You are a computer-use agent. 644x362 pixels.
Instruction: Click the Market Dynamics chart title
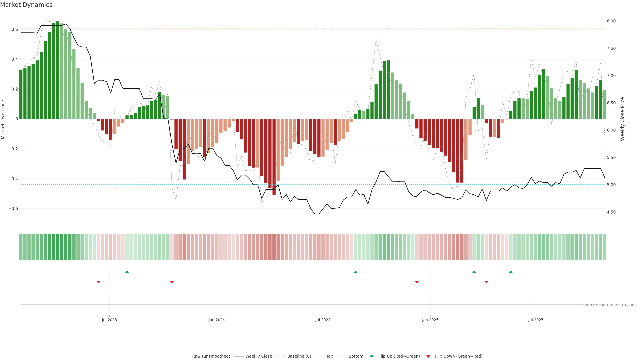pyautogui.click(x=26, y=5)
